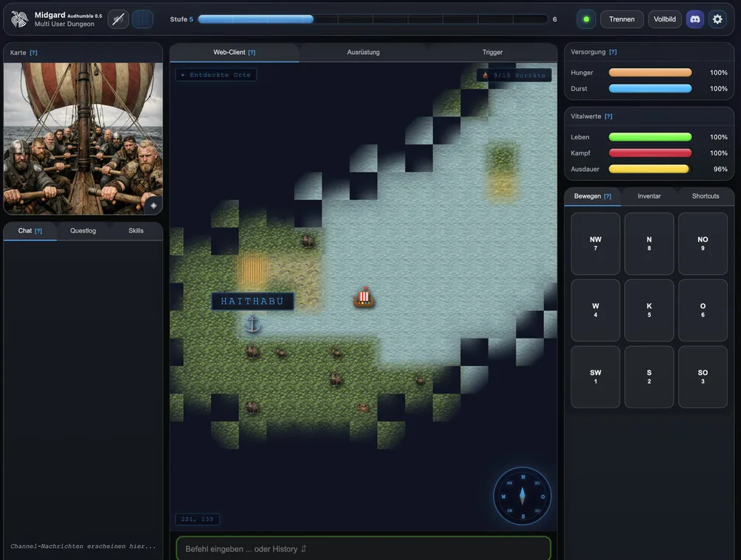Select the Chat tab
Image resolution: width=741 pixels, height=560 pixels.
coord(30,230)
